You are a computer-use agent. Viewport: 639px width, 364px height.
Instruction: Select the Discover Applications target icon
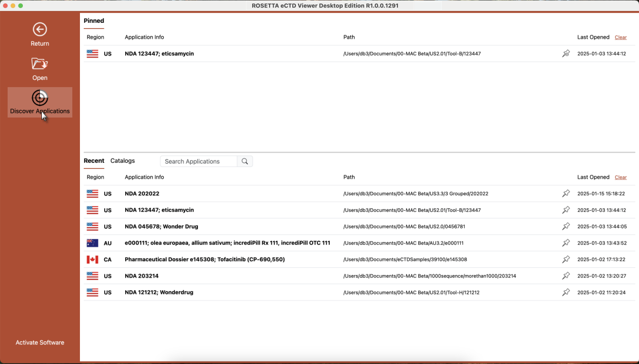pyautogui.click(x=40, y=98)
